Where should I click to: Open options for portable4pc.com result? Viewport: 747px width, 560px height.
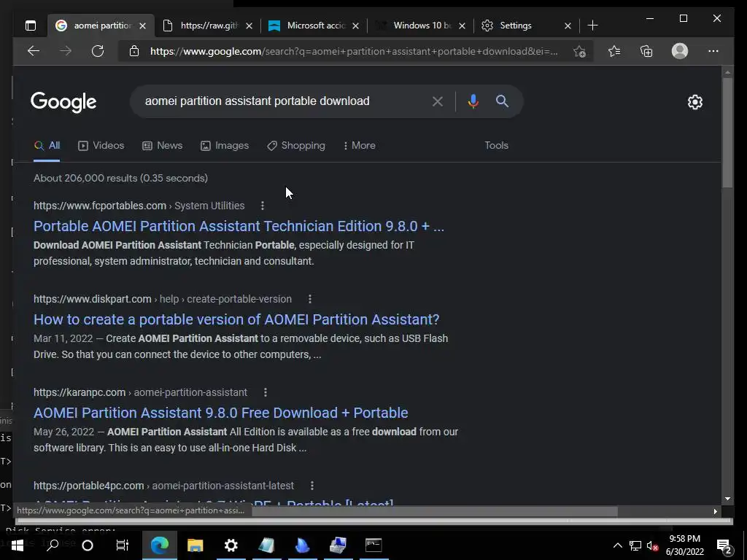[x=312, y=486]
